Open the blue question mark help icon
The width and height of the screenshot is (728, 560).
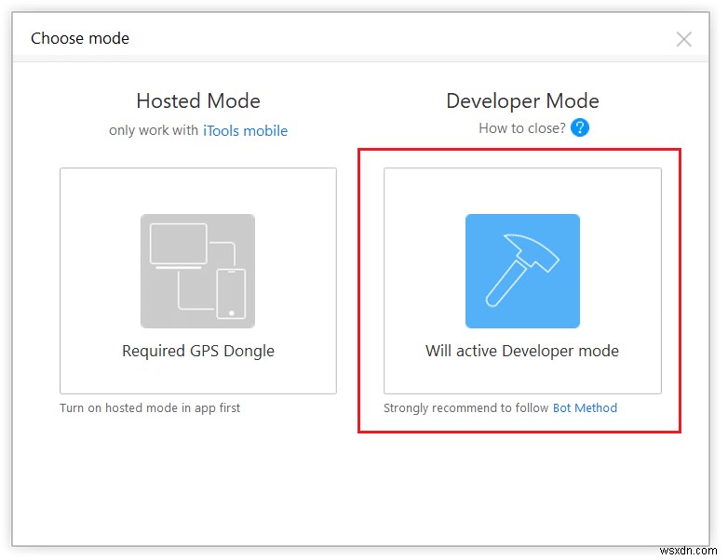(580, 128)
